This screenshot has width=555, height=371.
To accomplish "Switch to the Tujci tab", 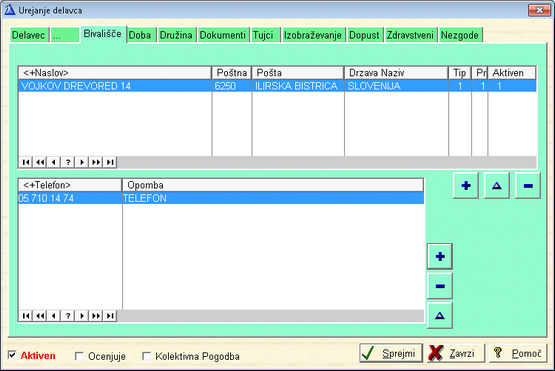I will point(265,35).
